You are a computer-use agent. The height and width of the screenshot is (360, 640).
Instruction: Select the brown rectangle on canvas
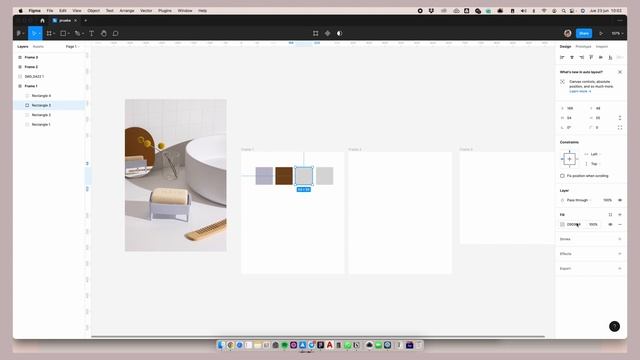(x=284, y=176)
